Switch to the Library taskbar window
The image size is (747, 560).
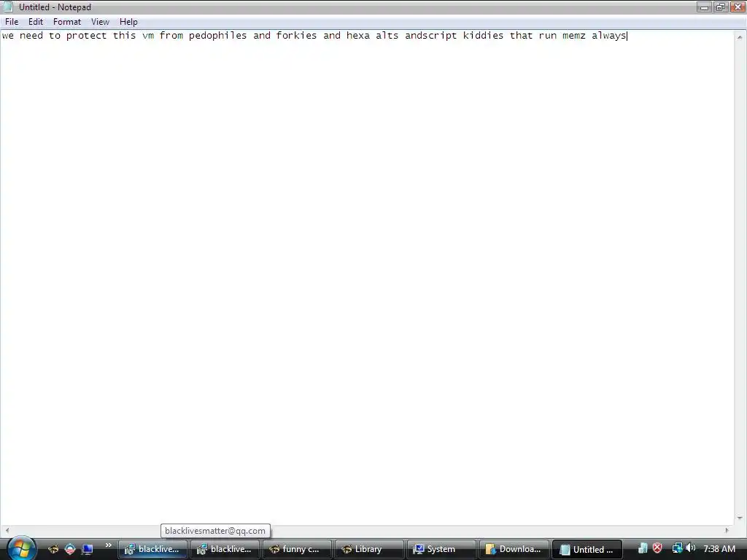[369, 549]
